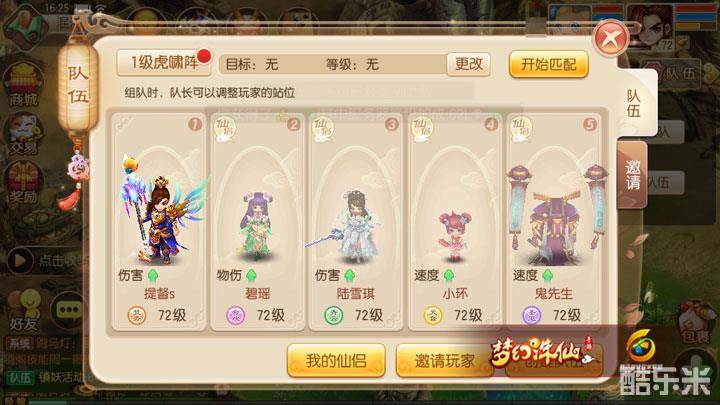Switch to the 邀请 side tab

632,175
